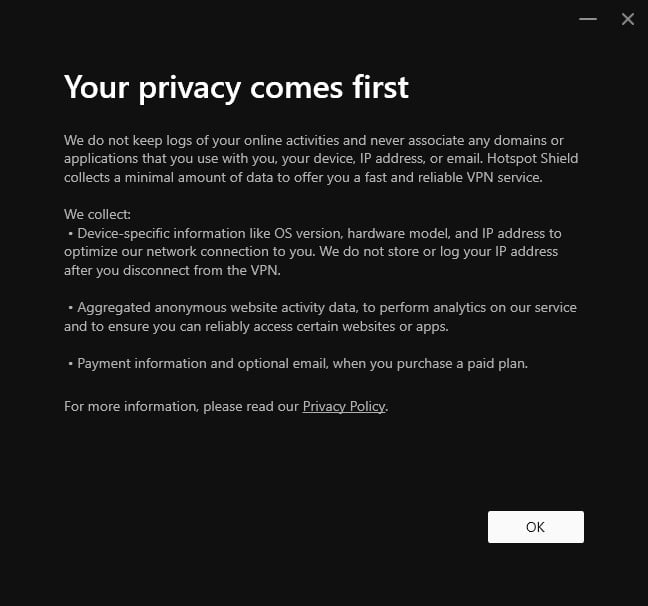Viewport: 648px width, 606px height.
Task: Minimize the Hotspot Shield window
Action: coord(588,19)
